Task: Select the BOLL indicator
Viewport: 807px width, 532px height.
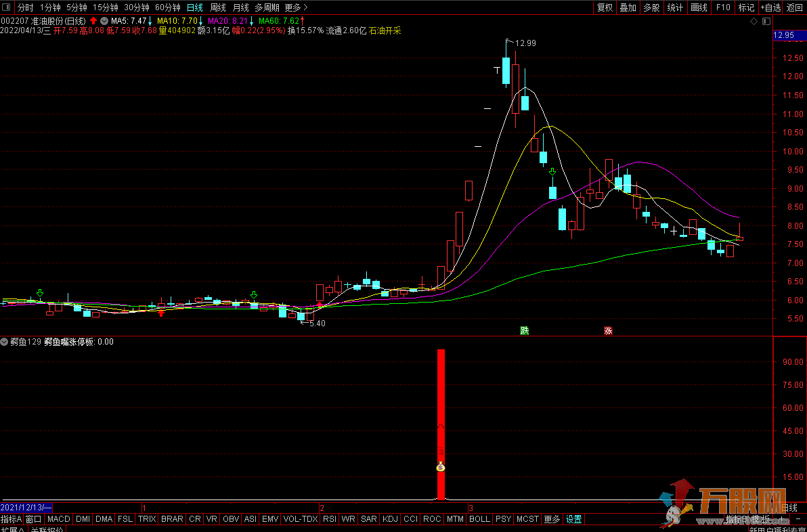Action: [480, 519]
